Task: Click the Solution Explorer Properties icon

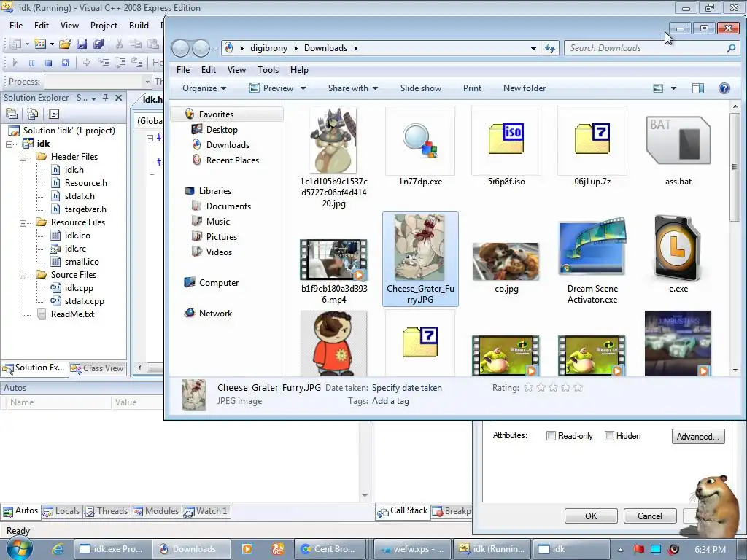Action: click(x=12, y=114)
